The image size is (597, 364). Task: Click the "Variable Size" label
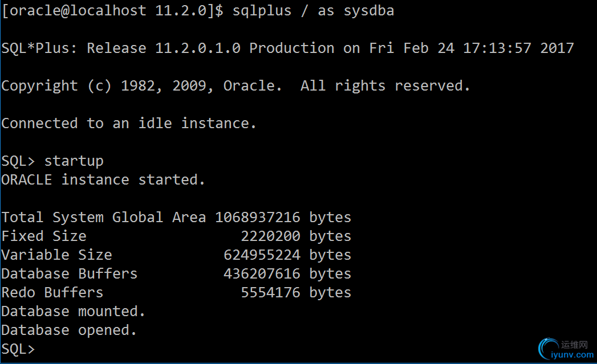coord(56,255)
